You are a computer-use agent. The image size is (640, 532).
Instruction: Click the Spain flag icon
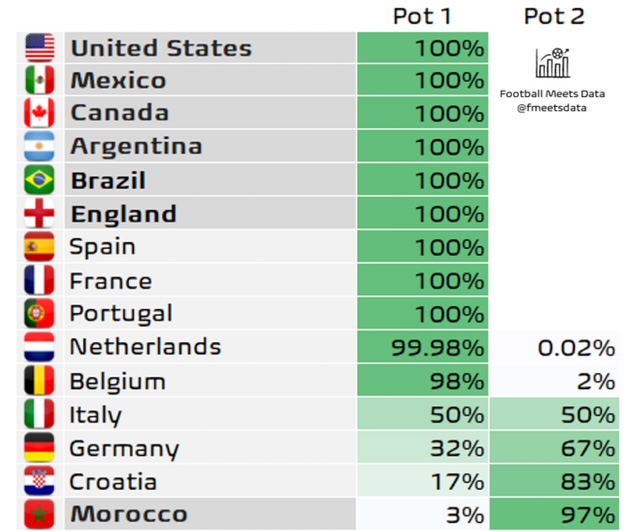point(39,247)
